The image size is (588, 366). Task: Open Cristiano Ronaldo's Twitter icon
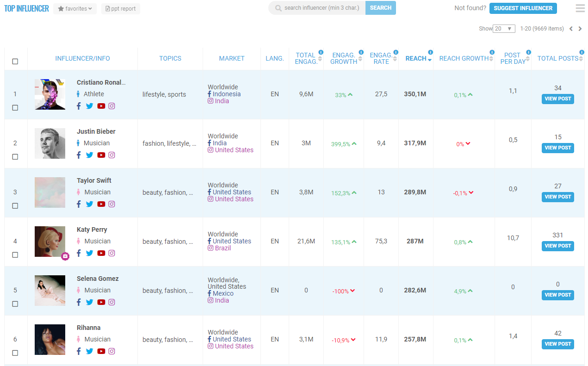[x=89, y=106]
